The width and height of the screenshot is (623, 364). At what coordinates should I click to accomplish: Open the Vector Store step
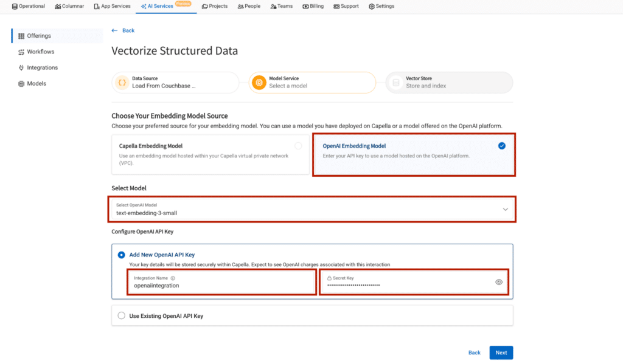pos(449,83)
